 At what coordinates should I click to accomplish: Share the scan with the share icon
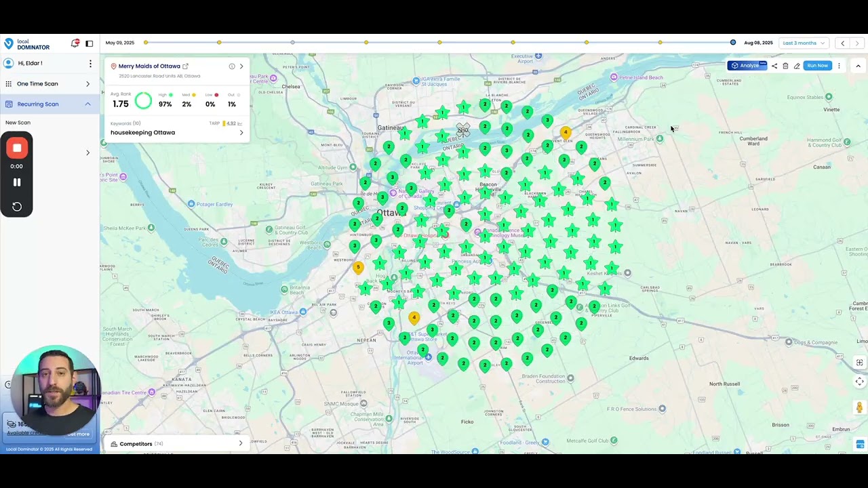(x=774, y=66)
